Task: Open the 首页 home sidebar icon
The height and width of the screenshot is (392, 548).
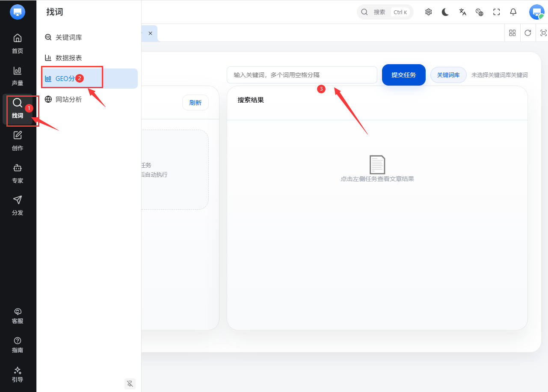Action: (x=18, y=43)
